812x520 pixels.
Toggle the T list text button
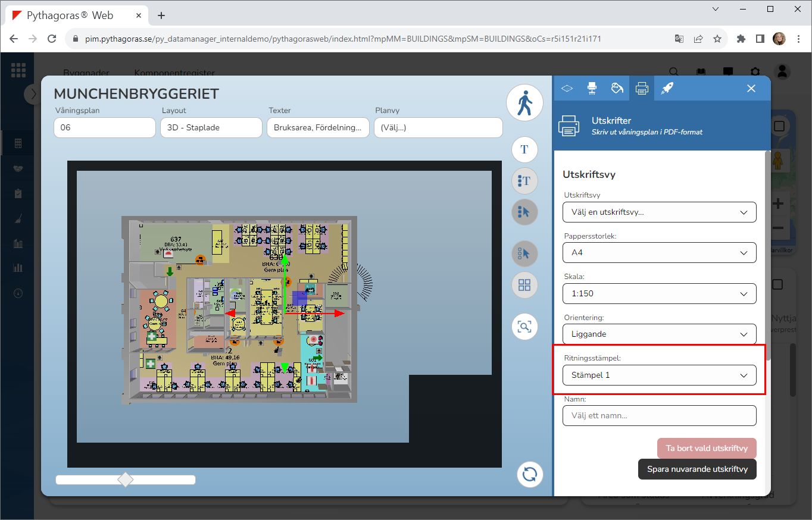coord(524,181)
